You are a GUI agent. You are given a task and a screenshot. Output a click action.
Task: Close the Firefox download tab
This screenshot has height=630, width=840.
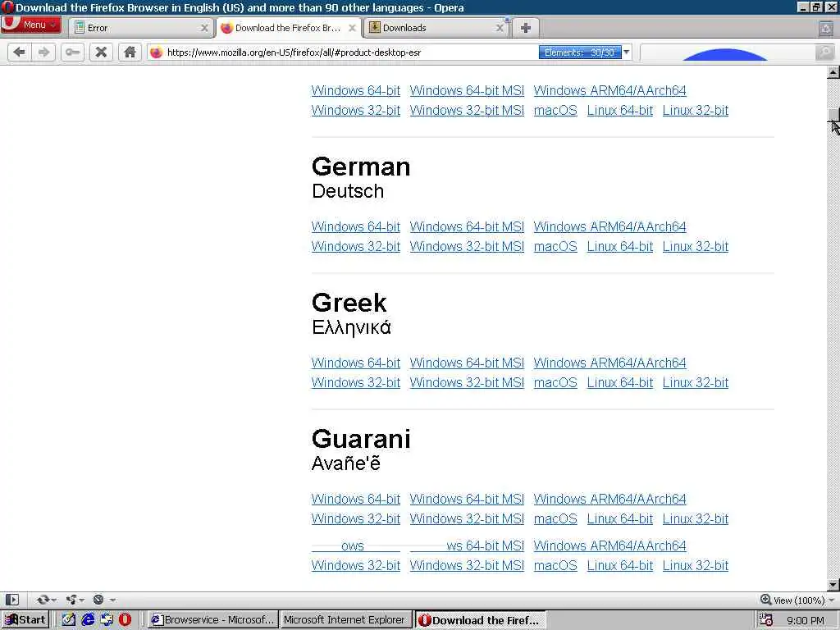352,28
